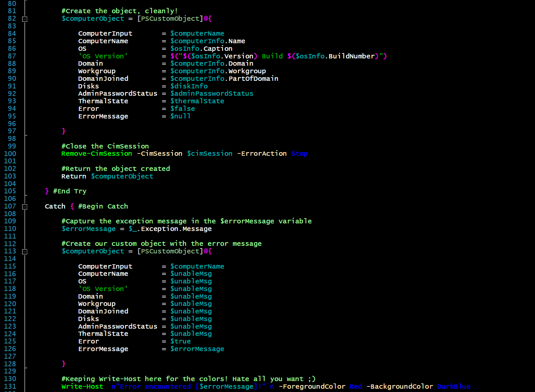535x392 pixels.
Task: Select the Stop value after ErrorAction
Action: pos(299,153)
